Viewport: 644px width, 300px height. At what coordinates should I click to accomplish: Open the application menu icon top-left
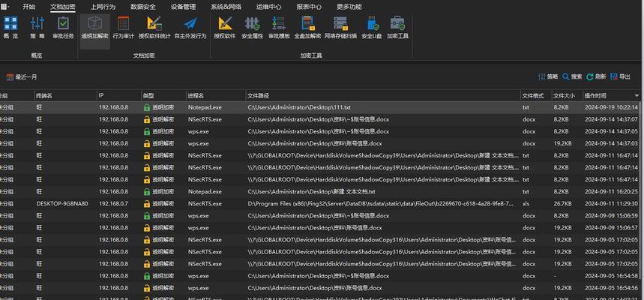click(4, 7)
